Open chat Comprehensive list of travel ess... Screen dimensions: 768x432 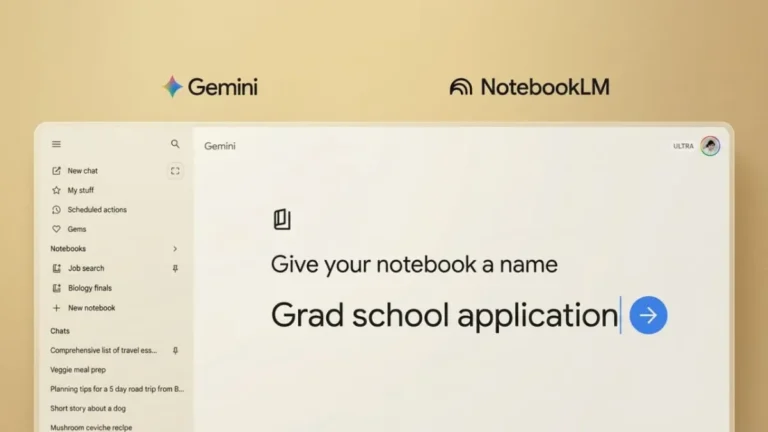pos(103,350)
